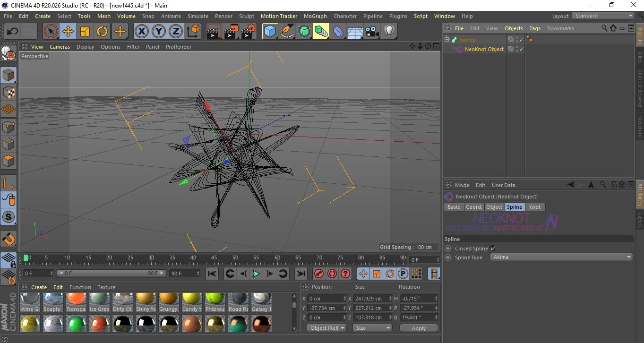
Task: Click the Undo arrow icon
Action: tap(13, 32)
